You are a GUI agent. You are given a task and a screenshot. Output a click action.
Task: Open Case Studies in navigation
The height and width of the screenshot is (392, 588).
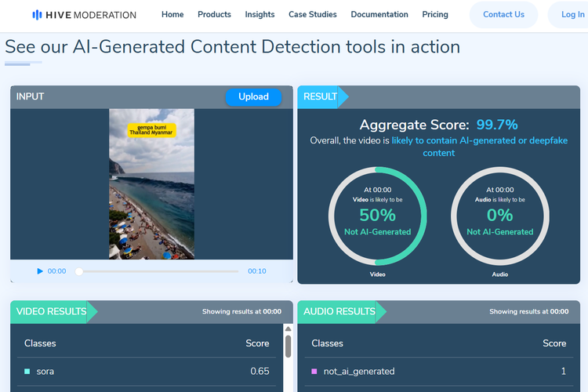click(313, 14)
